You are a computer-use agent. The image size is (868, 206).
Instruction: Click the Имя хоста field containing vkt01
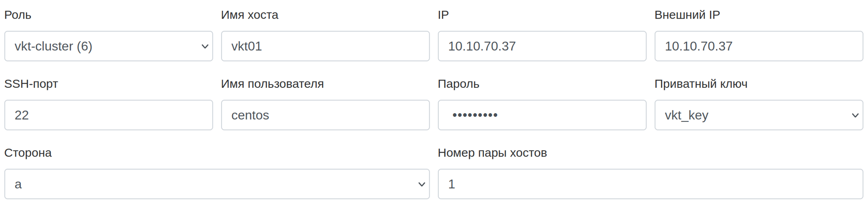click(x=325, y=46)
